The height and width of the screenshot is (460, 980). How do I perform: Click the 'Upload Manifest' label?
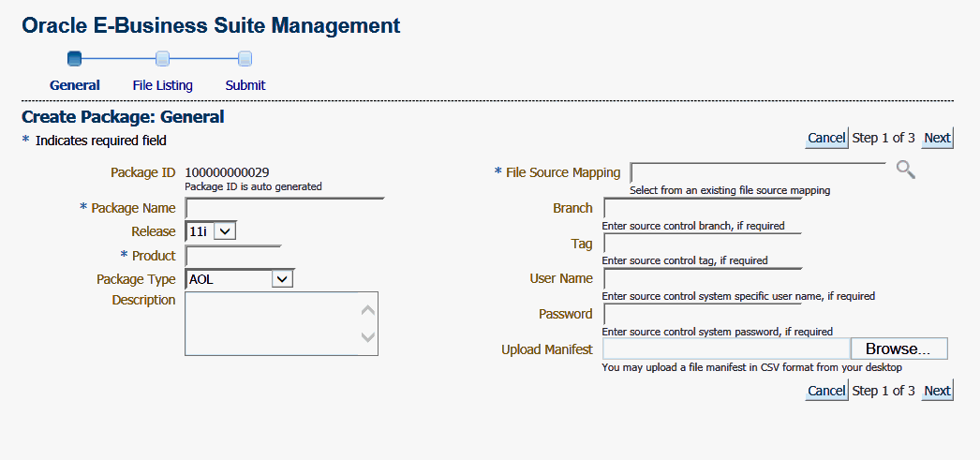tap(547, 349)
